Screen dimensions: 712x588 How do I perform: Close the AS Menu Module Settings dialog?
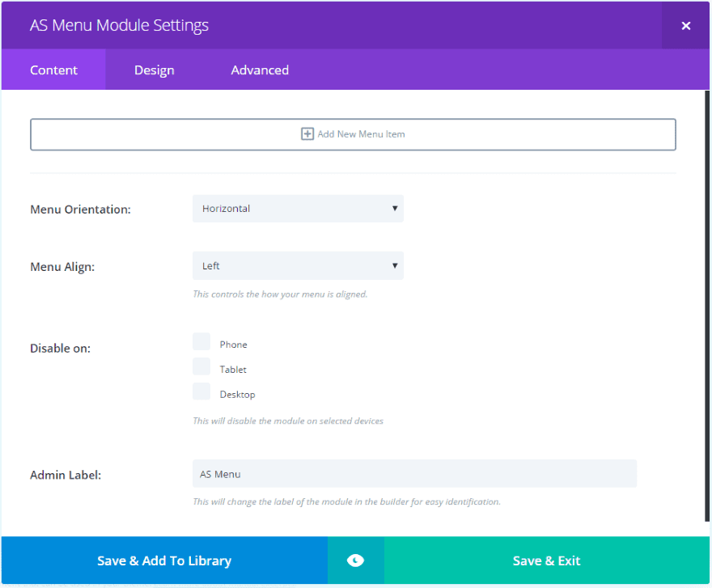pos(685,26)
